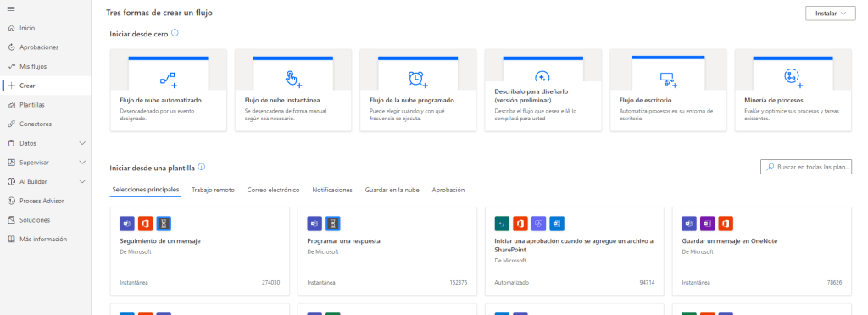Image resolution: width=868 pixels, height=315 pixels.
Task: Click the Tres formas de crear un flujo heading
Action: pos(159,13)
